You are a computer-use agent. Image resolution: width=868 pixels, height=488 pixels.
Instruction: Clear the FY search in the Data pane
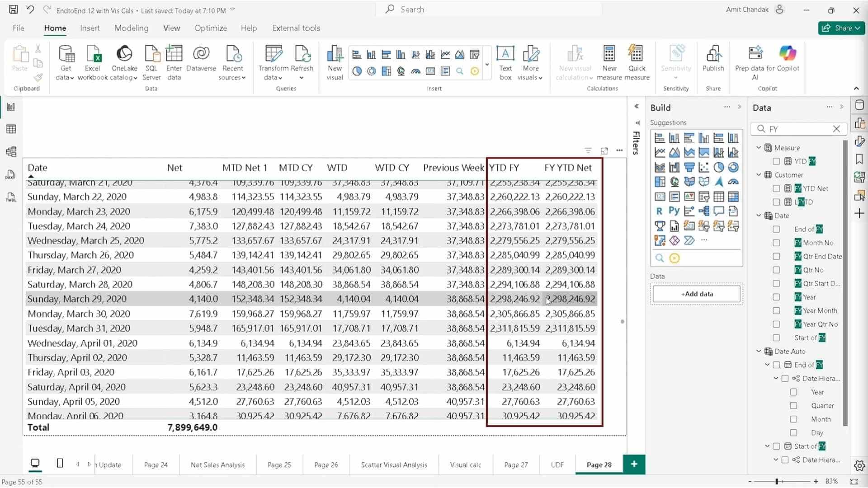pos(837,129)
